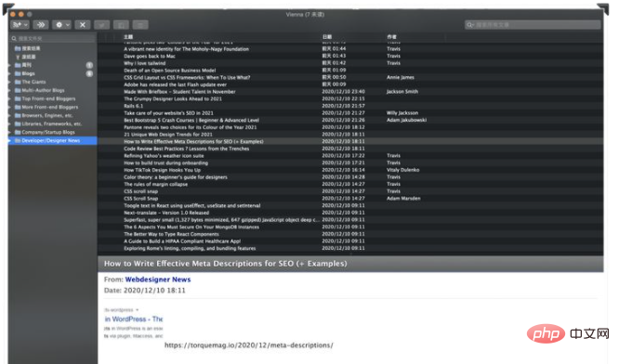Click the dimmed bird-shaped toolbar button

102,25
